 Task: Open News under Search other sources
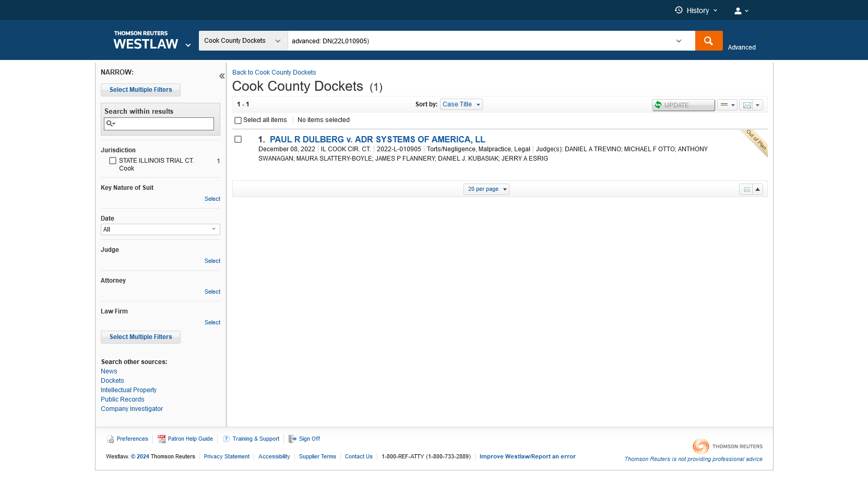pyautogui.click(x=109, y=371)
